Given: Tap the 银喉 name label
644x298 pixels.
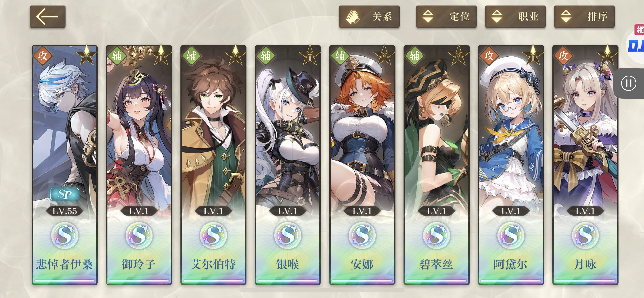Looking at the screenshot, I should 288,264.
